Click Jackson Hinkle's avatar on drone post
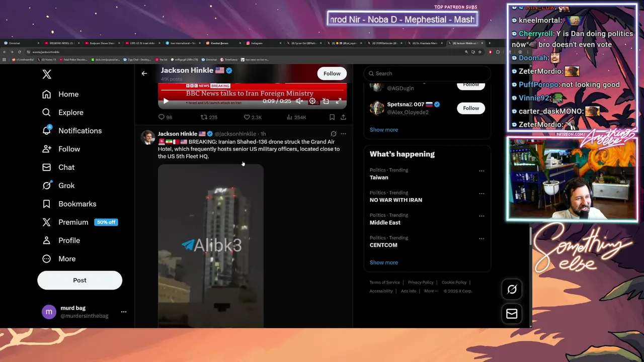The width and height of the screenshot is (644, 362). coord(147,137)
